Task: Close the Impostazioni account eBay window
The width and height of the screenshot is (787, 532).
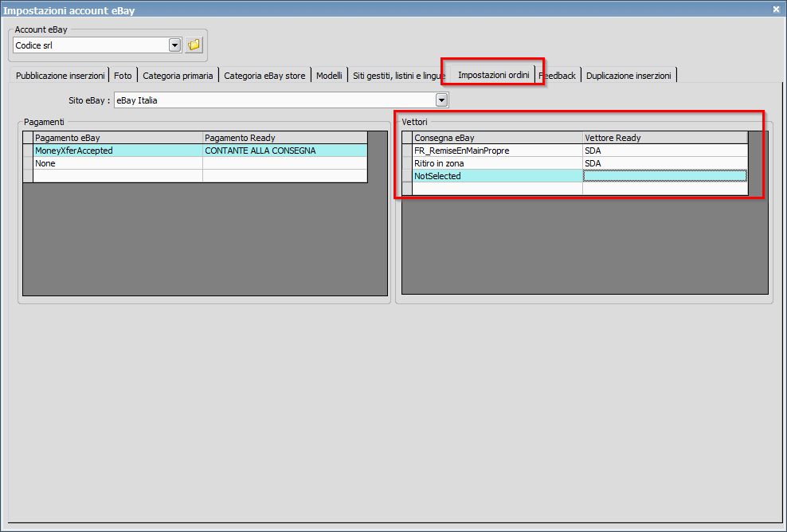Action: click(776, 9)
